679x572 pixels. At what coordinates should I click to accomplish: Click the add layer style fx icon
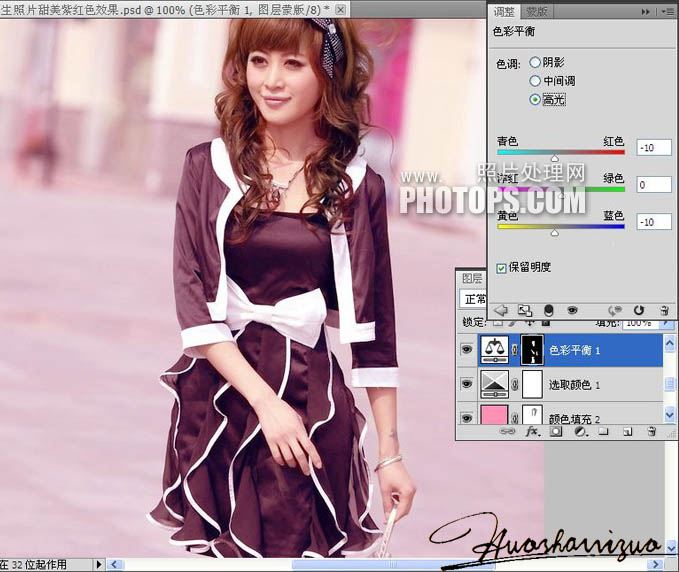click(532, 432)
